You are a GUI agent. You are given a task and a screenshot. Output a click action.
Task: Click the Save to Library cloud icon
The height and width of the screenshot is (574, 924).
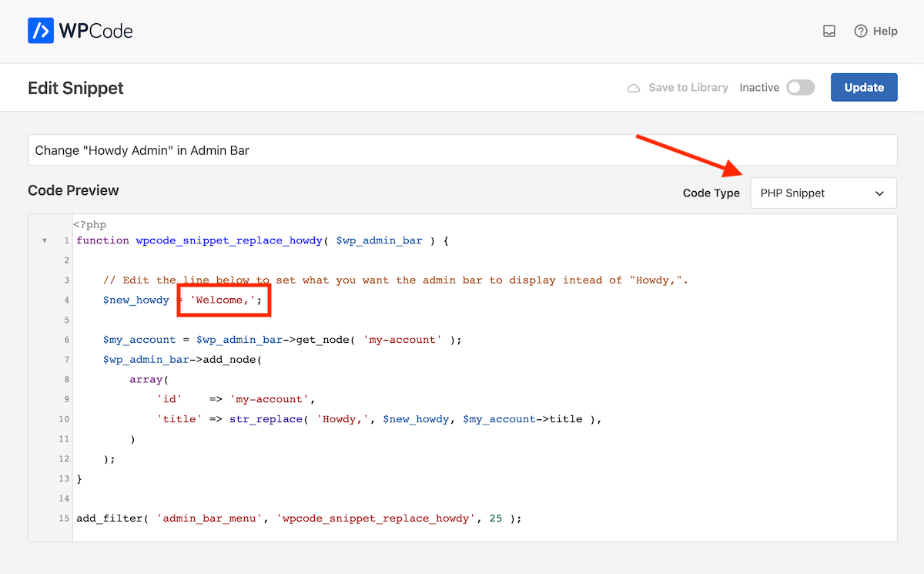click(x=634, y=88)
